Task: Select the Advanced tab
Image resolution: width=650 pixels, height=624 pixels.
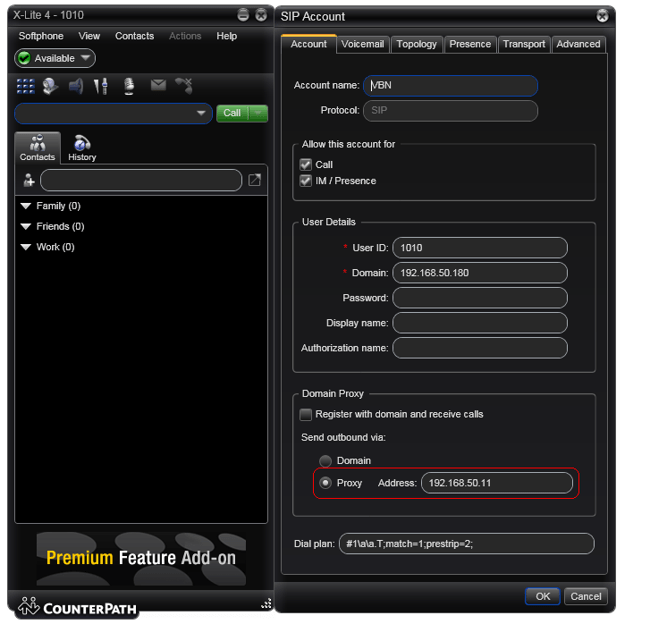Action: click(x=578, y=44)
